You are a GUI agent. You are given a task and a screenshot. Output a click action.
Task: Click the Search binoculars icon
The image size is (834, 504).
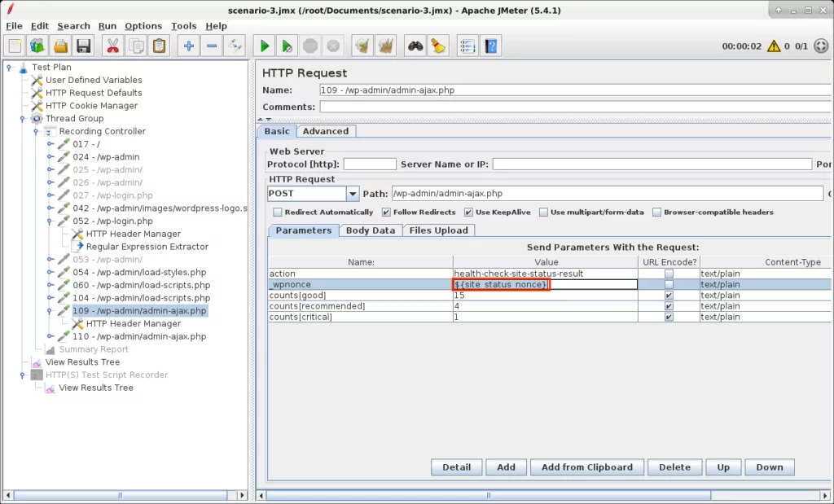click(x=415, y=46)
